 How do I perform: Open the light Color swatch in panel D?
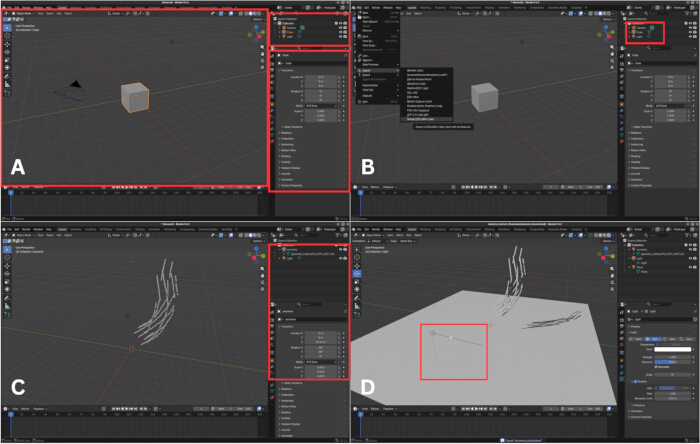point(673,349)
